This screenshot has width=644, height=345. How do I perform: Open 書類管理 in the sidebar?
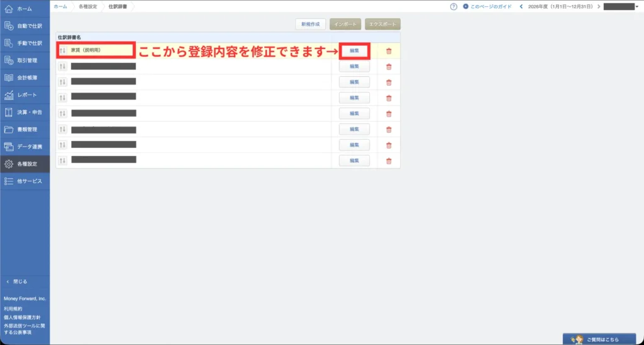click(25, 130)
